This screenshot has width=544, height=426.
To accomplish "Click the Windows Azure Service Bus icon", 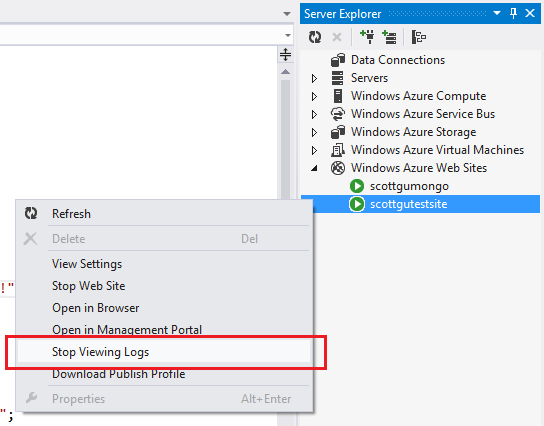I will [338, 114].
